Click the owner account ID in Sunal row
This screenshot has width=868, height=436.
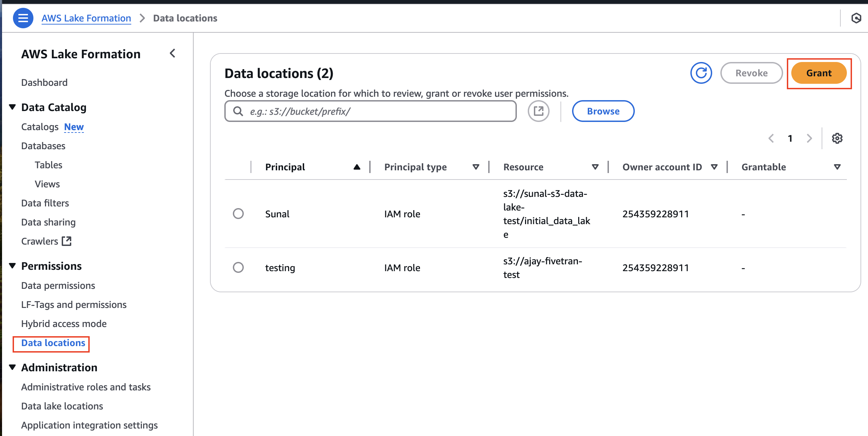656,214
